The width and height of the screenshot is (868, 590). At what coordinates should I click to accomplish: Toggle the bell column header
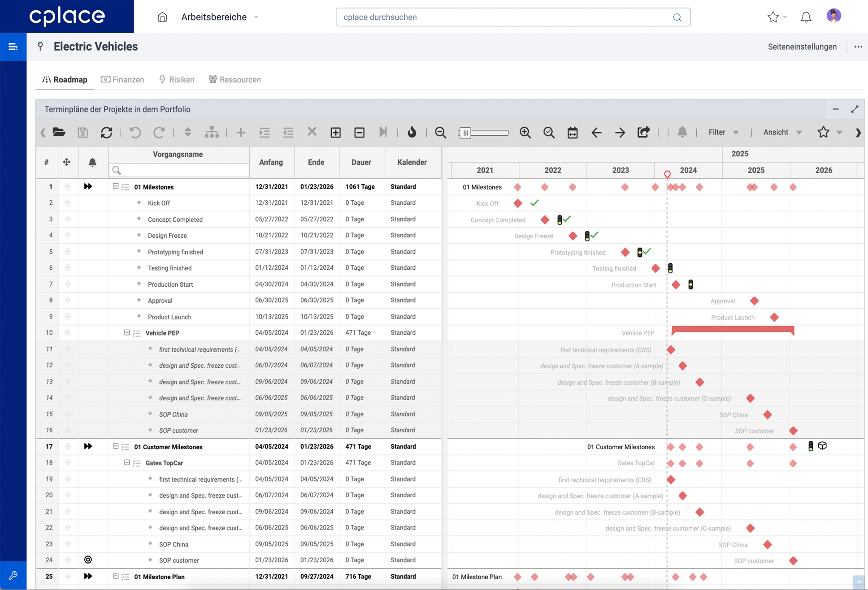92,162
